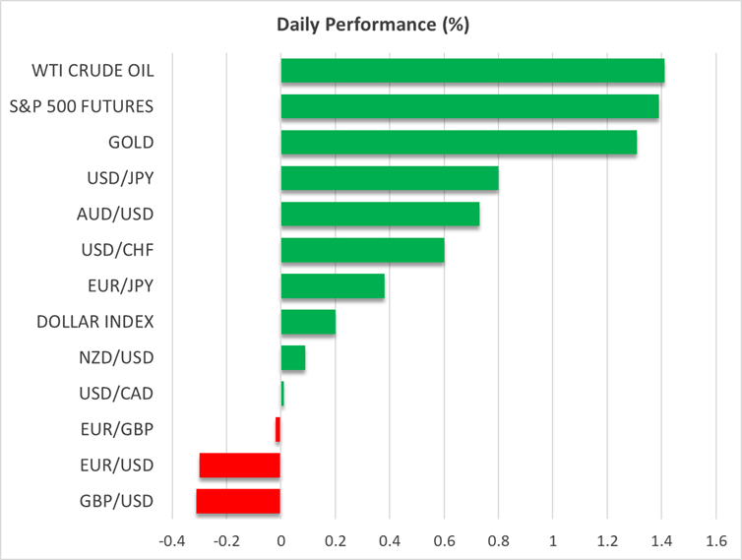Click the EUR/JPY bar
Screen dimensions: 742x560
333,286
